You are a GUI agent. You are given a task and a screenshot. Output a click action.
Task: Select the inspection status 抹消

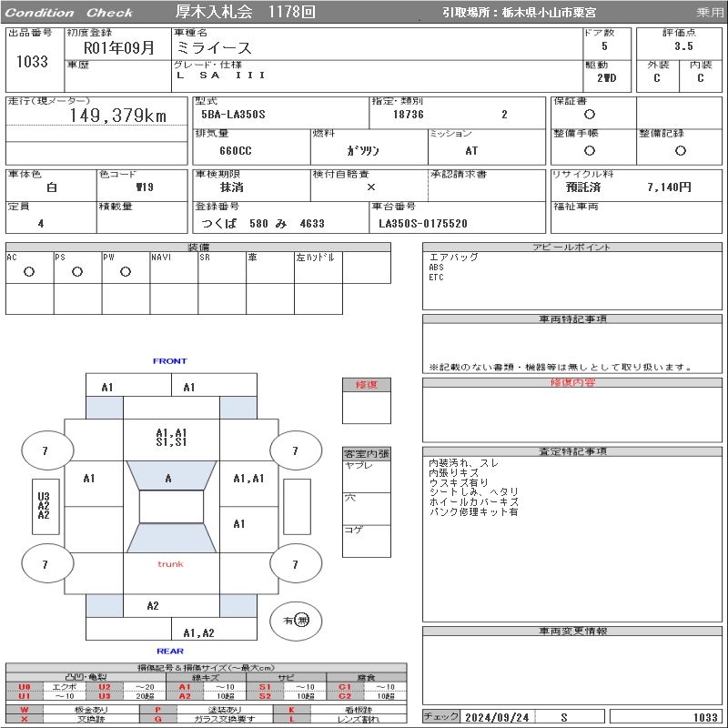[x=232, y=187]
